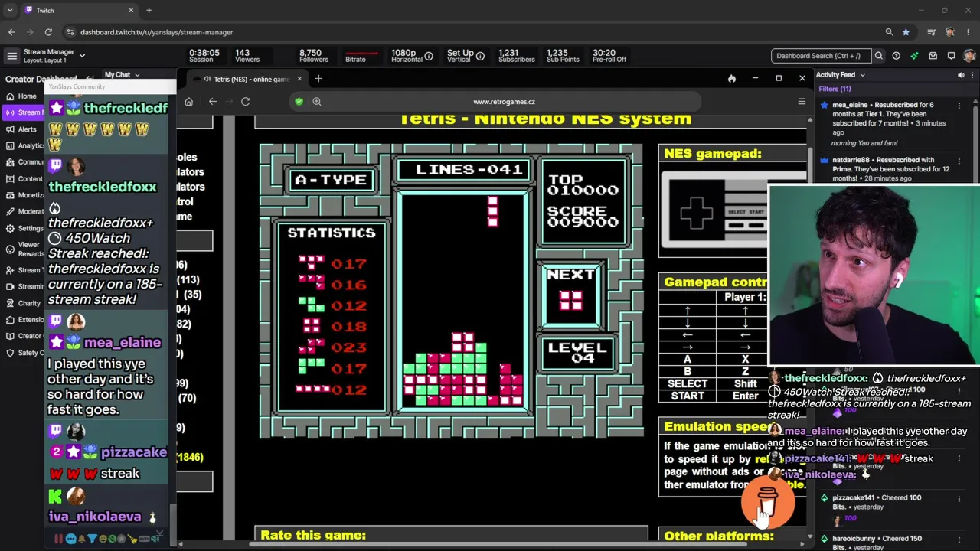Open options for mea_elaine resubscribed activity
Viewport: 980px width, 551px height.
959,106
